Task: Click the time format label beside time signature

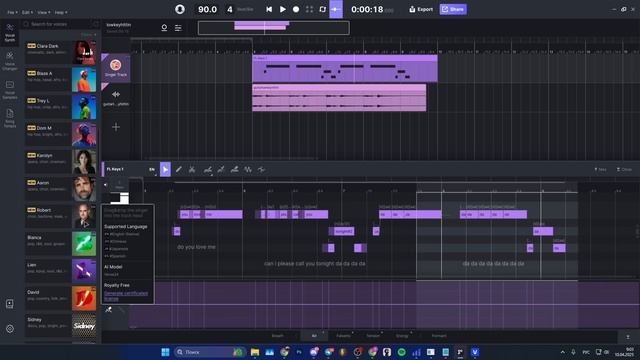Action: coord(245,9)
